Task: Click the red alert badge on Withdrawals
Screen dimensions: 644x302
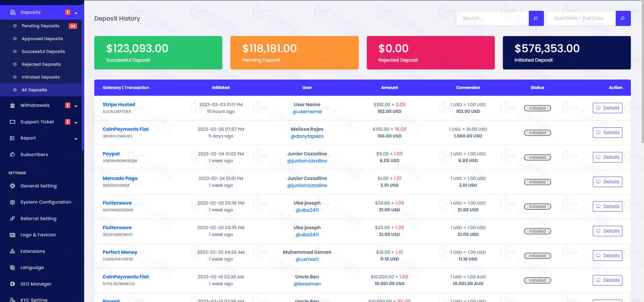Action: click(x=68, y=105)
